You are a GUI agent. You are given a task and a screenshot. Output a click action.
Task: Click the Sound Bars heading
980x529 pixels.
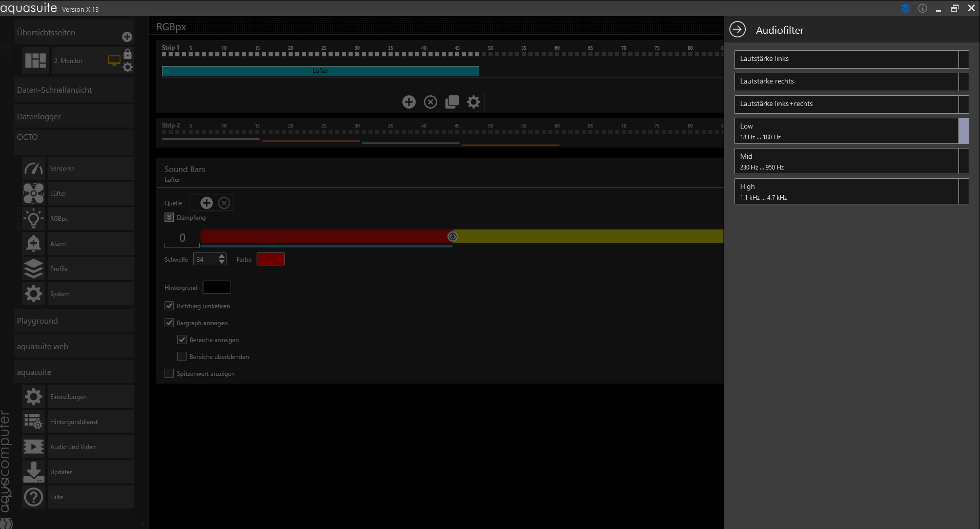pyautogui.click(x=185, y=170)
